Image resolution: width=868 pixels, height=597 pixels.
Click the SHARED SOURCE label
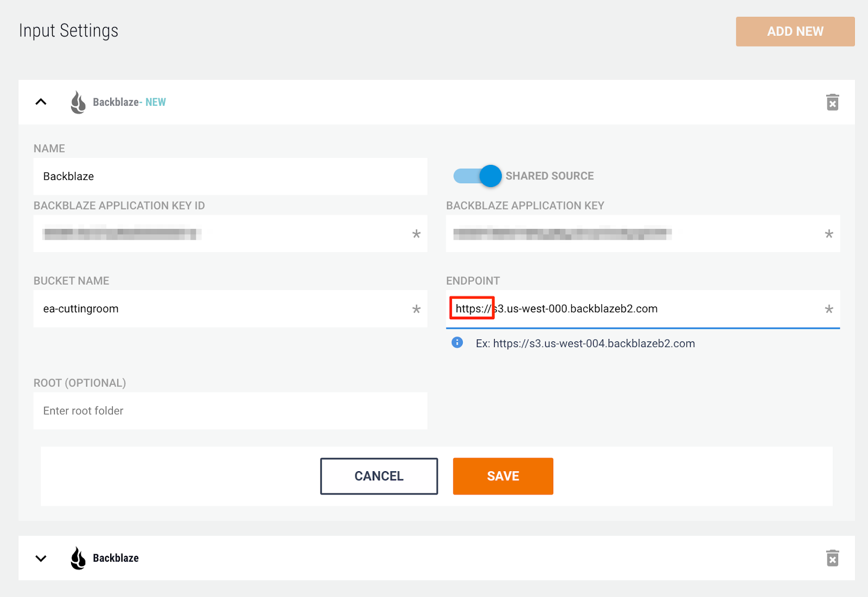(x=550, y=176)
